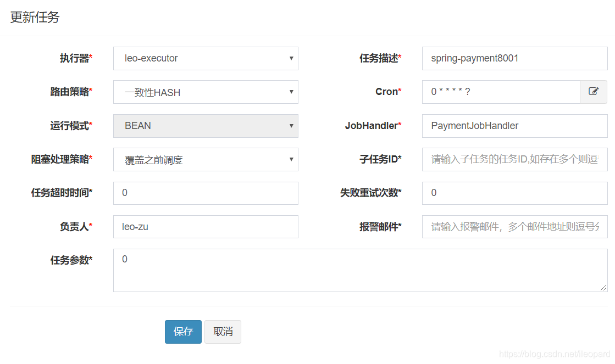The image size is (615, 364).
Task: Click the Cron field label
Action: [x=389, y=92]
